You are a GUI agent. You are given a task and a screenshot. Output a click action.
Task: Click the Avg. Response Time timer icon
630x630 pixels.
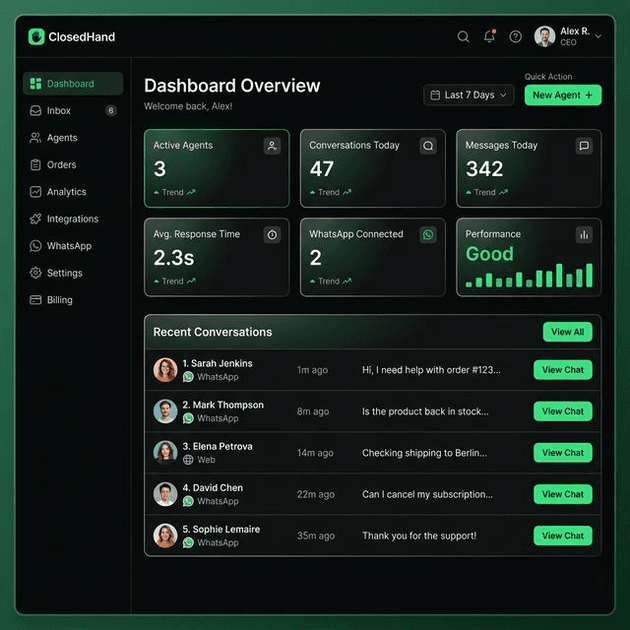coord(272,235)
